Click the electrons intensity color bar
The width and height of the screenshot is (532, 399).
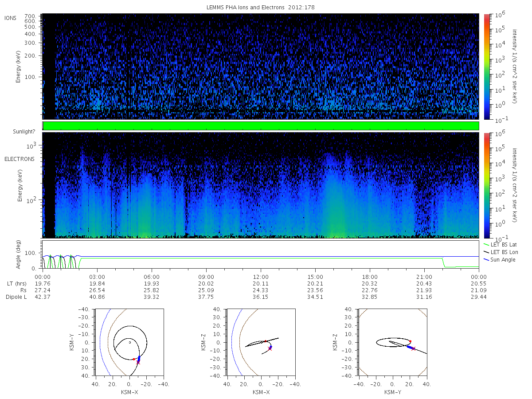[x=486, y=185]
